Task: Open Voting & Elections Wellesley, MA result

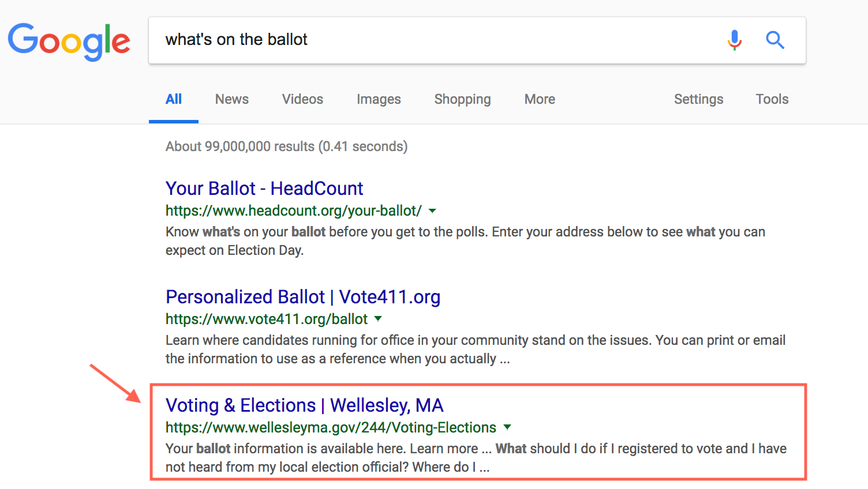Action: pos(304,405)
